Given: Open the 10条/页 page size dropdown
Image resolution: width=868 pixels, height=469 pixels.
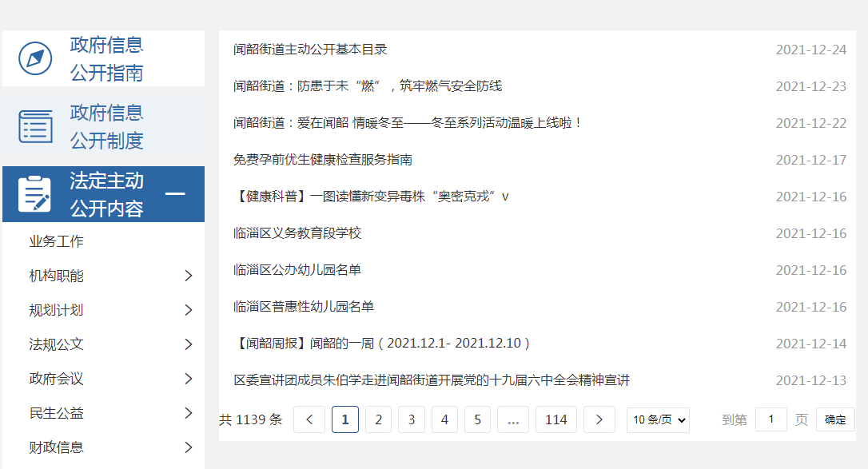Looking at the screenshot, I should coord(658,419).
